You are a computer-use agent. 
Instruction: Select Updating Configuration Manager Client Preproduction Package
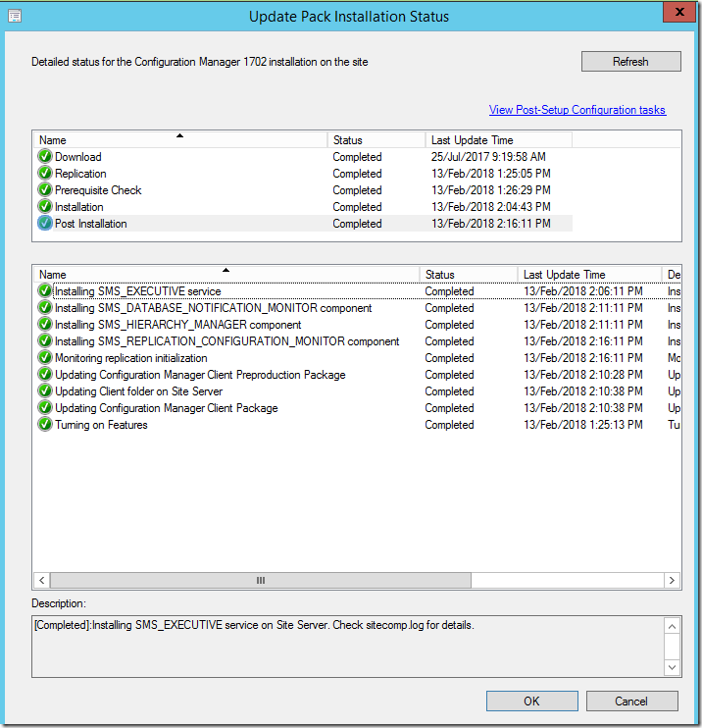pos(200,375)
